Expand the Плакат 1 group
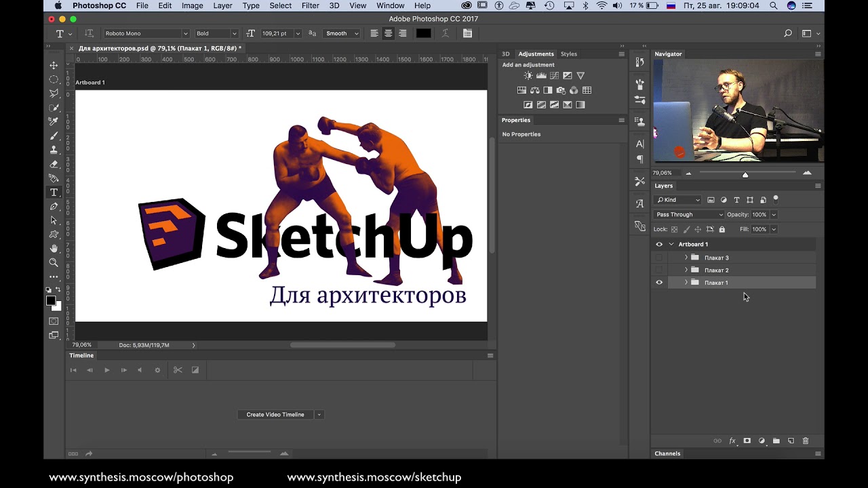The height and width of the screenshot is (488, 868). coord(686,283)
